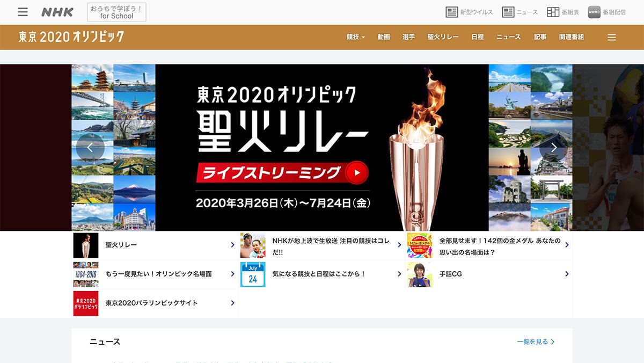
Task: Click the 142個の金メダル thumbnail
Action: tap(420, 245)
